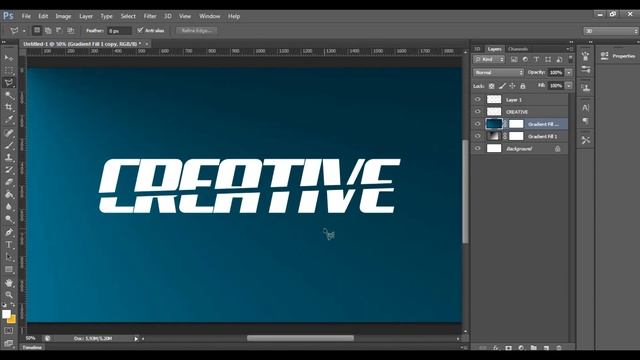Select the Path Selection tool
This screenshot has height=360, width=640.
pos(9,257)
